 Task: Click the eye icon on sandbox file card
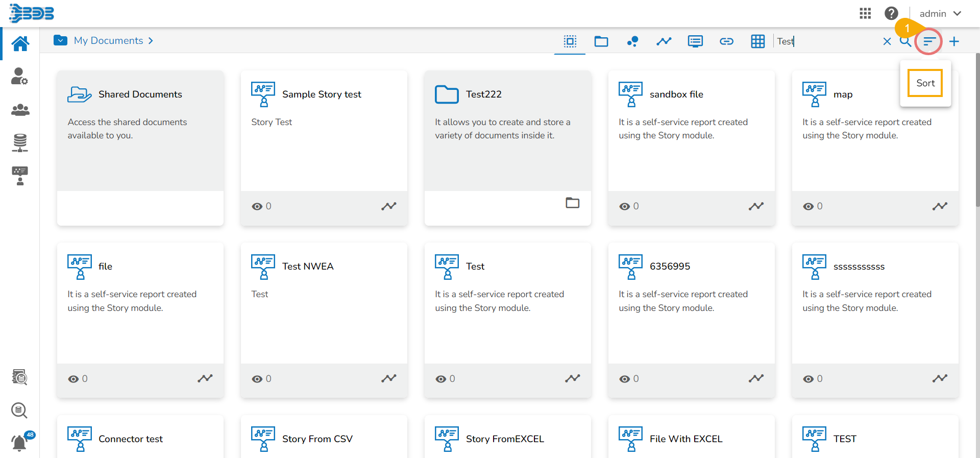click(624, 206)
